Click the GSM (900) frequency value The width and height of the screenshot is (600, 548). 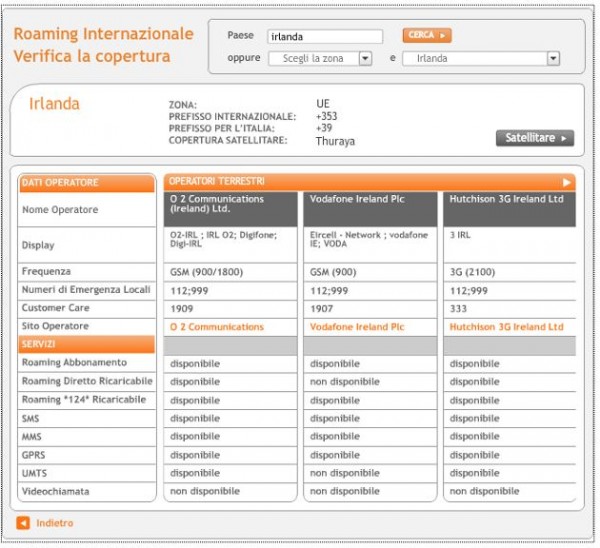click(333, 272)
